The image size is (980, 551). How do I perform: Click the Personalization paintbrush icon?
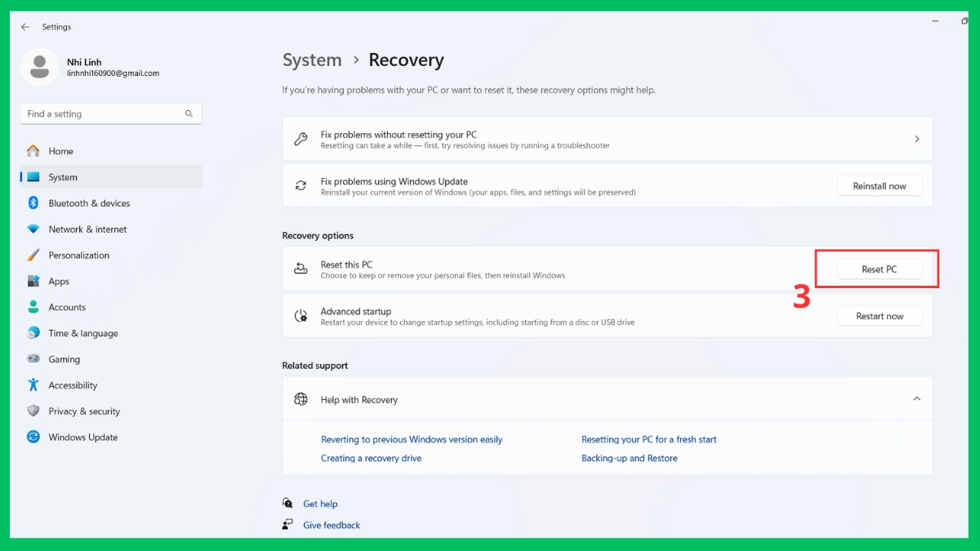pos(33,256)
